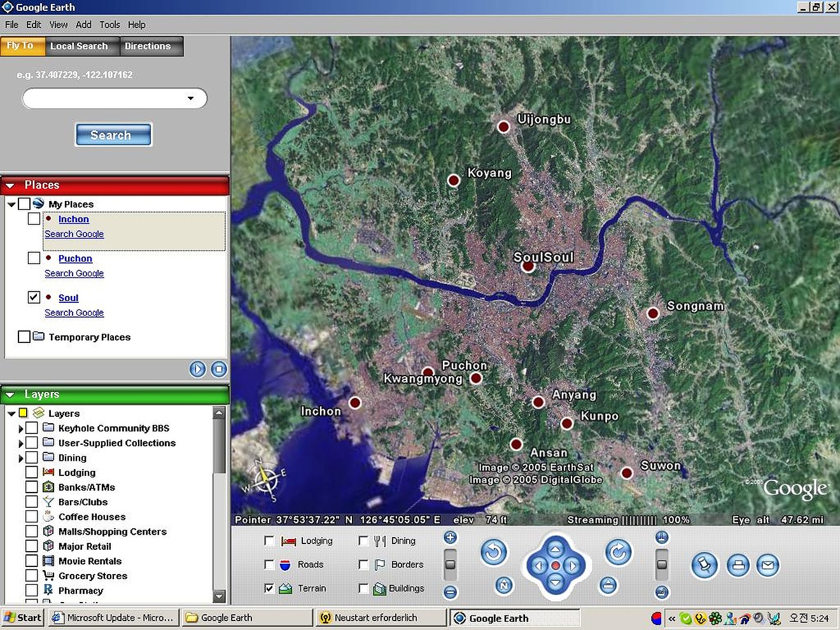Pan the map right with the arrow

pyautogui.click(x=572, y=565)
